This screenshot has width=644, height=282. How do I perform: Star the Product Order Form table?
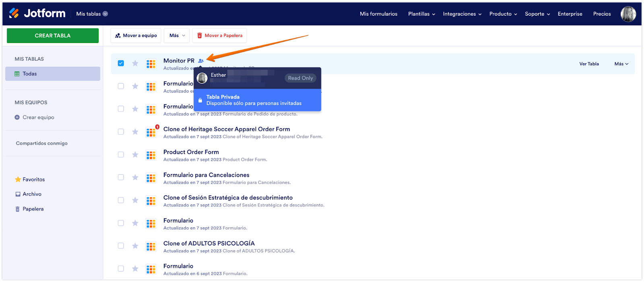click(x=135, y=155)
